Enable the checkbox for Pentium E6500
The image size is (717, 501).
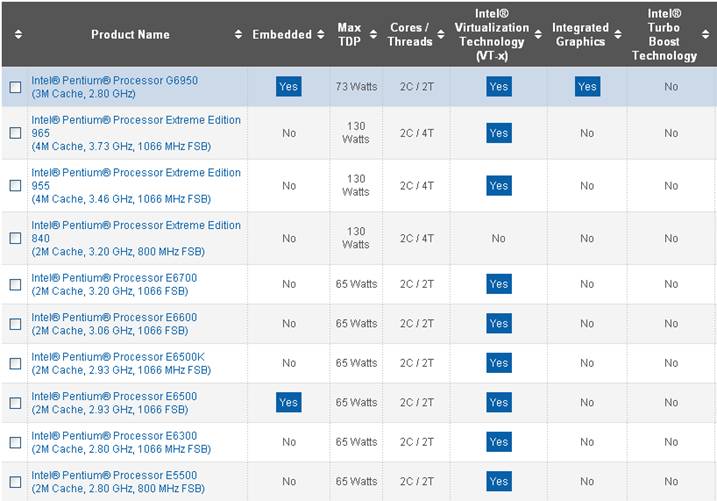click(15, 403)
